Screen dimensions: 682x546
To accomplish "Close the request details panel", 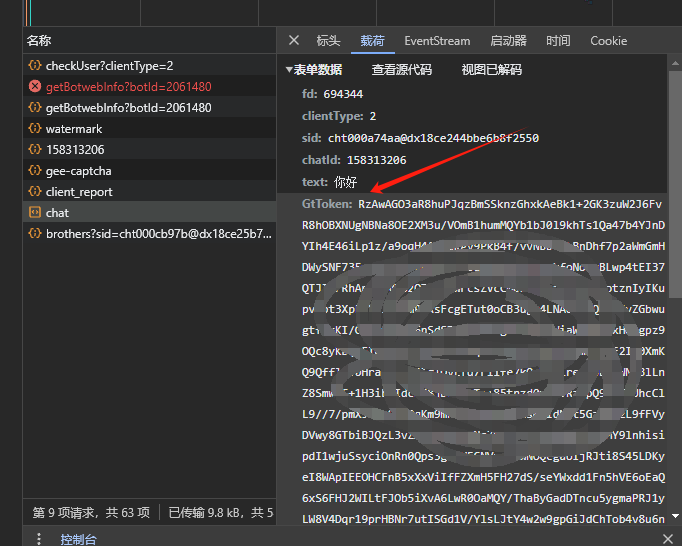I will [294, 41].
